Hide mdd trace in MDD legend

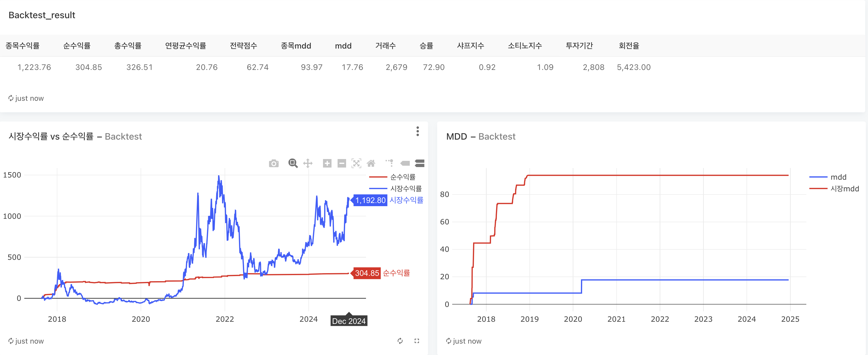tap(838, 177)
